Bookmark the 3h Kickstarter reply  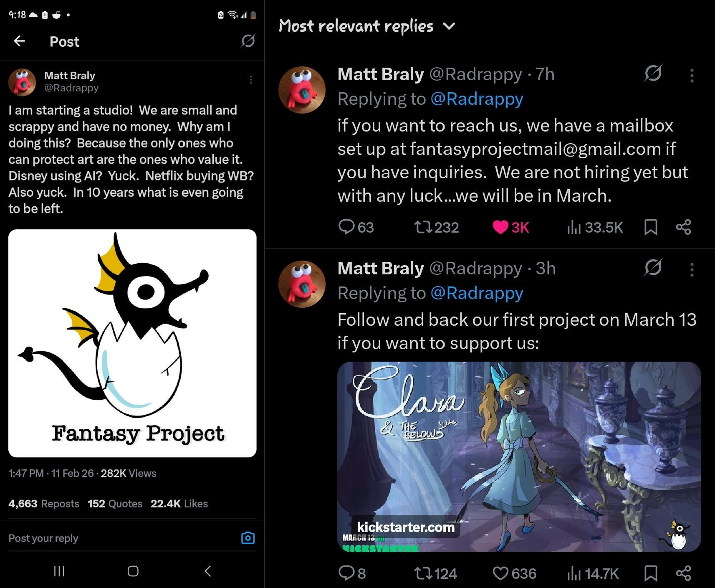point(651,573)
